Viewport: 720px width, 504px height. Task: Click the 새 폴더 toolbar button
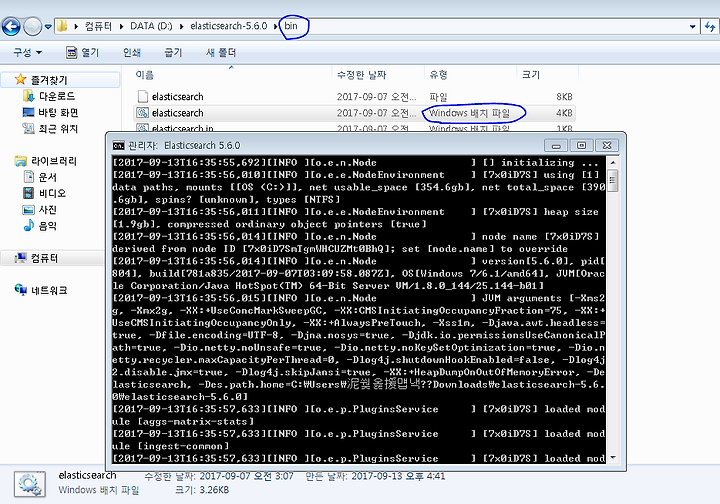(x=221, y=52)
